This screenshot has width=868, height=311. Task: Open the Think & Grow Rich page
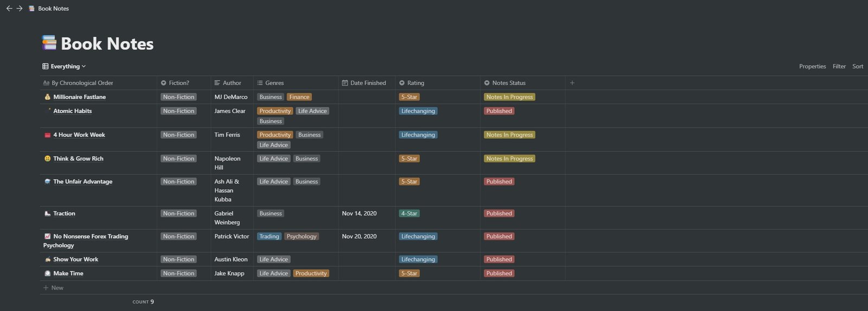click(x=78, y=159)
